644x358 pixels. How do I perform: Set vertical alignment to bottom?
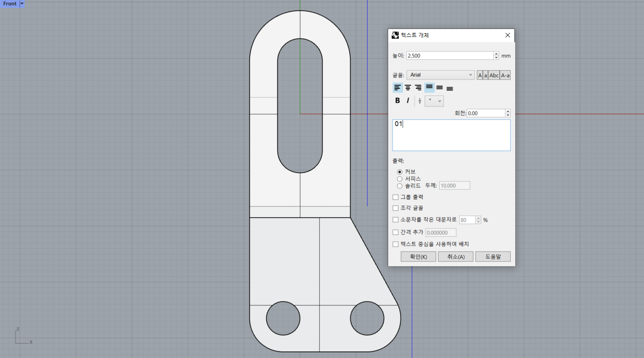450,88
